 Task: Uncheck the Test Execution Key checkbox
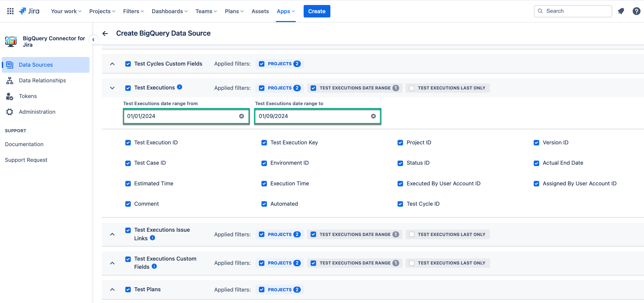[x=264, y=143]
